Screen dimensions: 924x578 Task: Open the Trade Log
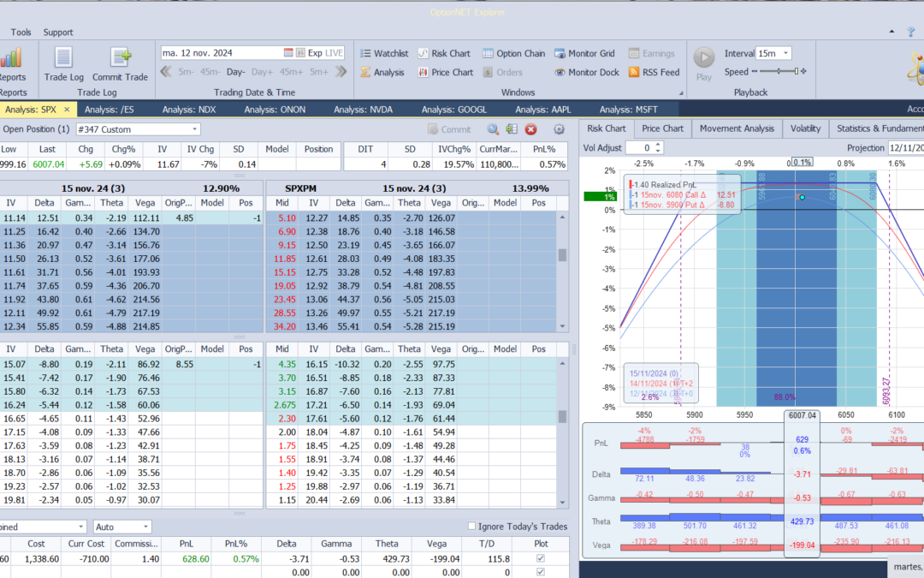[x=63, y=64]
